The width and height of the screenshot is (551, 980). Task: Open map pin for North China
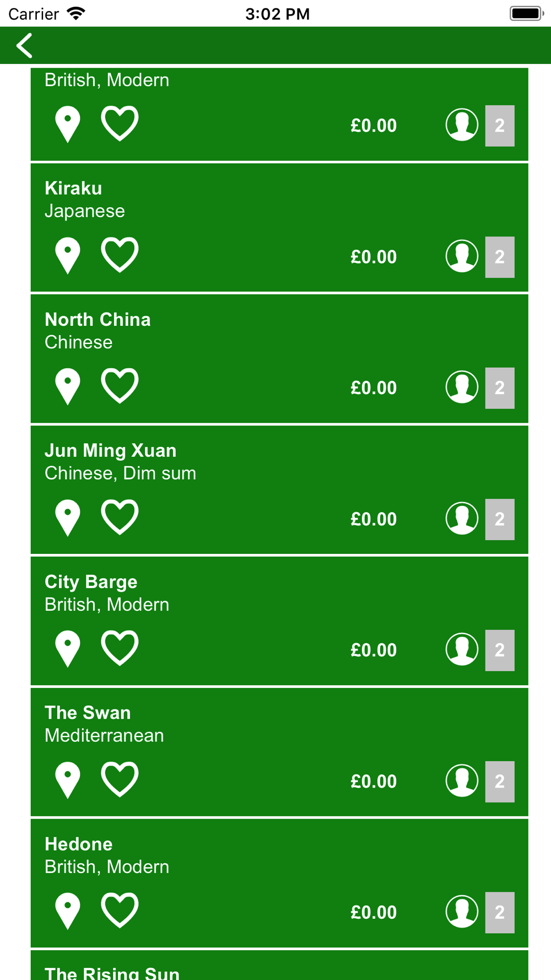pyautogui.click(x=68, y=387)
